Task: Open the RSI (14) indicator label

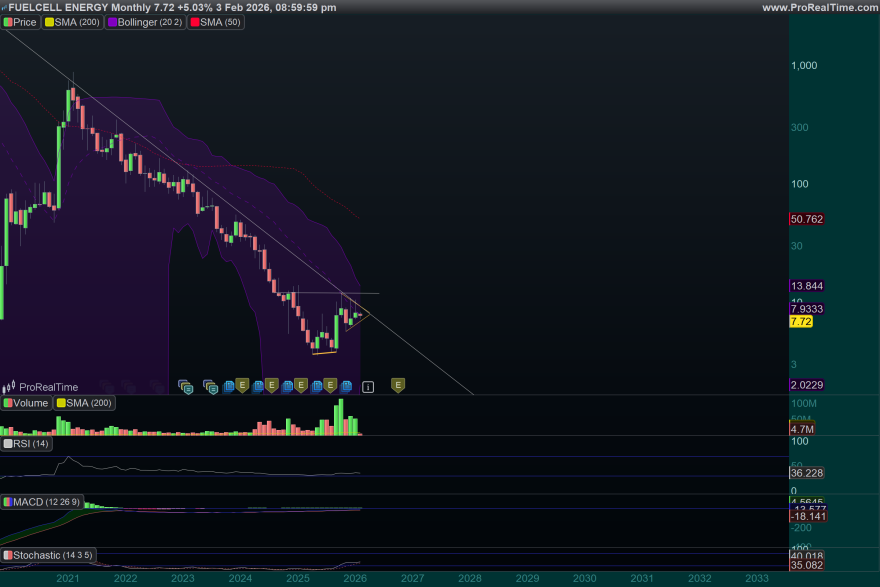Action: pos(27,443)
